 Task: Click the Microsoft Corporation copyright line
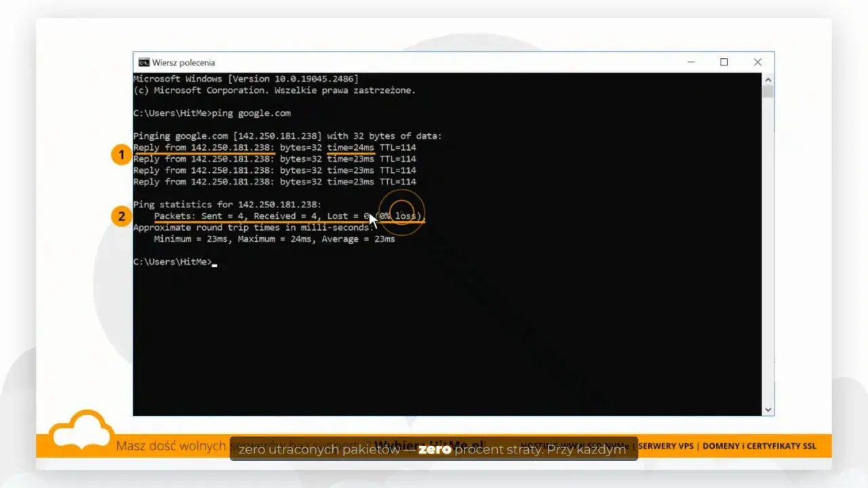[x=275, y=90]
